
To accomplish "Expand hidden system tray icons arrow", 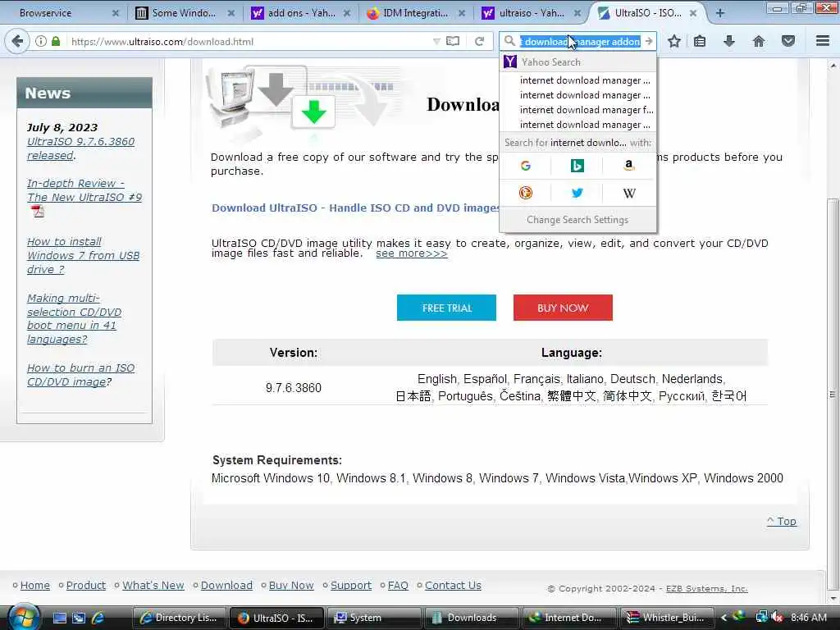I will [724, 618].
